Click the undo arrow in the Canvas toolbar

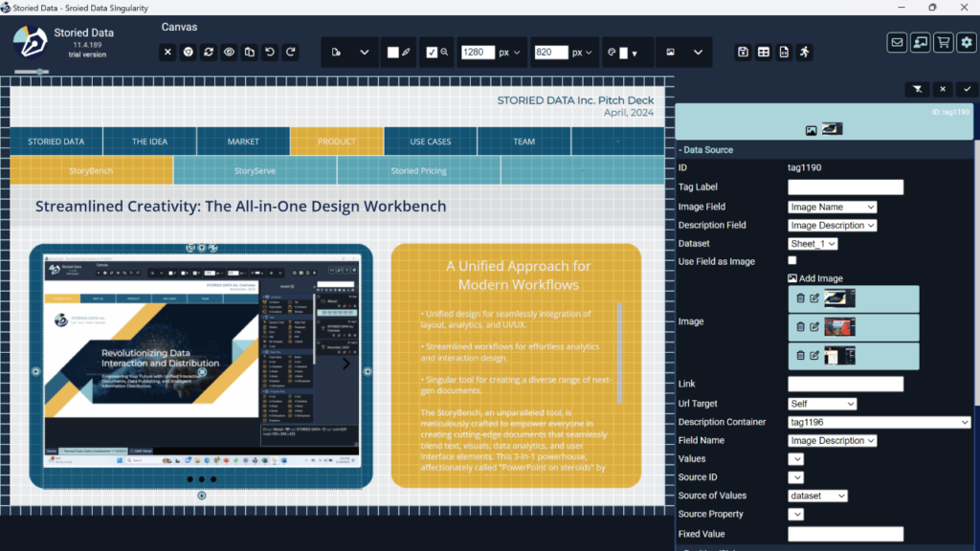pos(270,53)
